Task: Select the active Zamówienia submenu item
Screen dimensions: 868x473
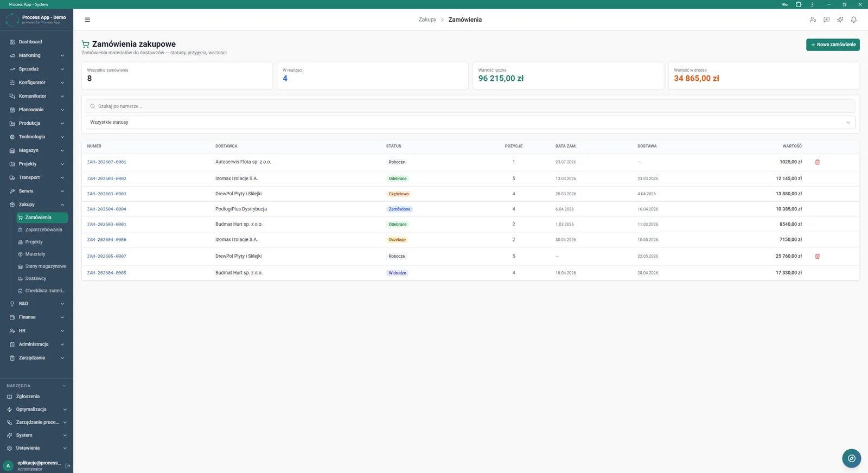Action: pyautogui.click(x=42, y=218)
